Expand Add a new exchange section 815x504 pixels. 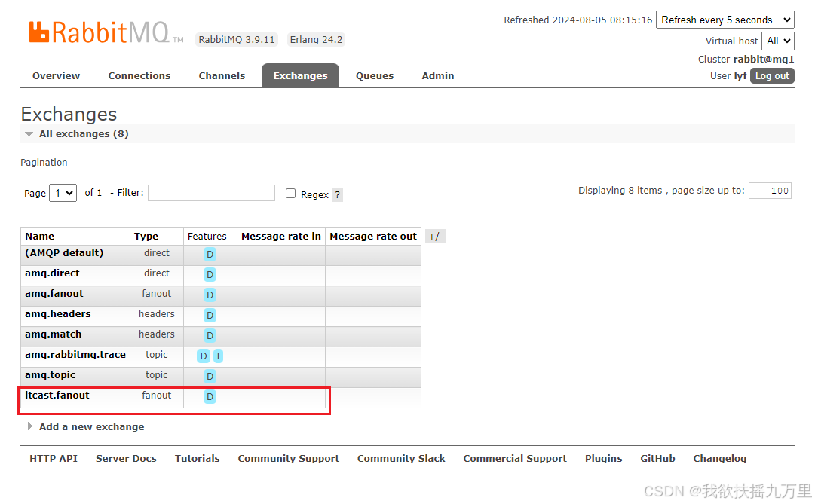point(91,426)
